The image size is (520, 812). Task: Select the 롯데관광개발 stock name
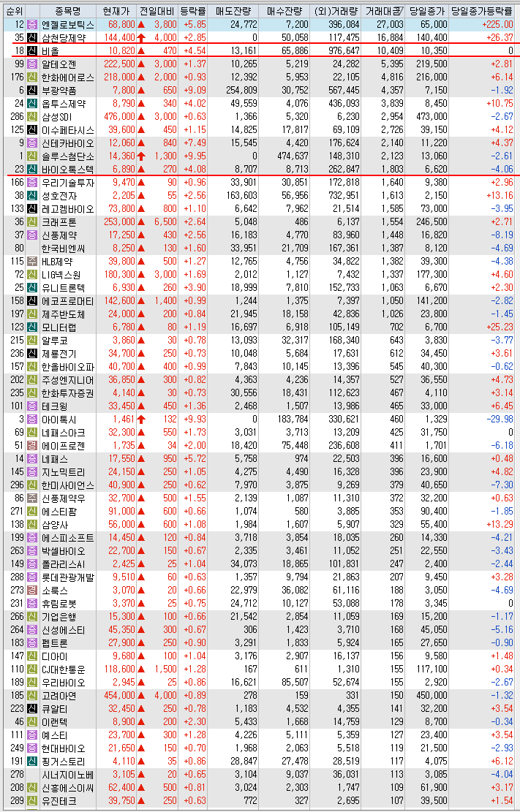[x=68, y=577]
